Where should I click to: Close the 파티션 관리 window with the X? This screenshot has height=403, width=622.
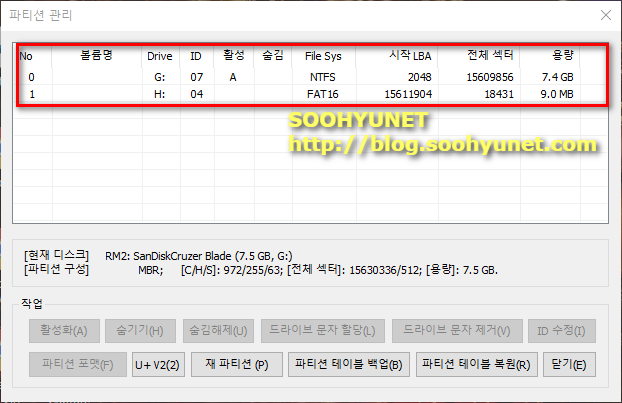tap(606, 15)
